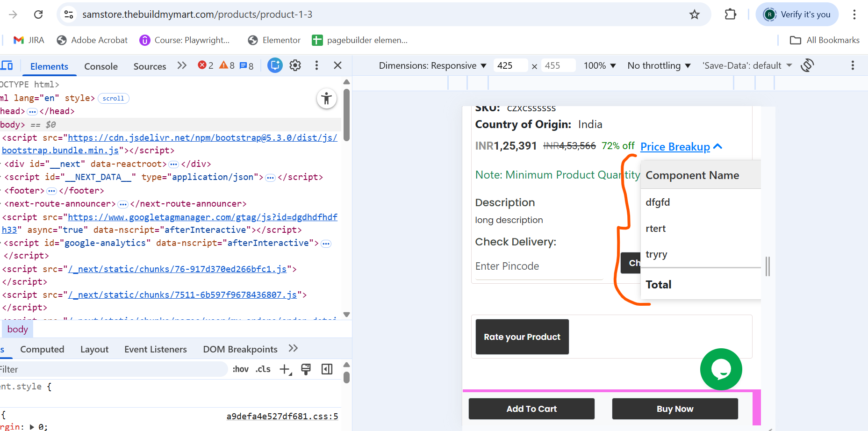Click the Buy Now button
The image size is (868, 431).
click(x=675, y=409)
